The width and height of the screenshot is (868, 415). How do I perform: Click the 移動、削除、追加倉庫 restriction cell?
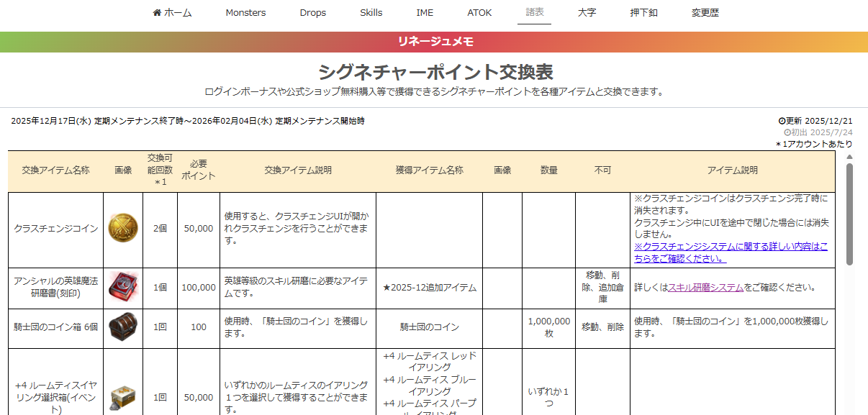[602, 288]
